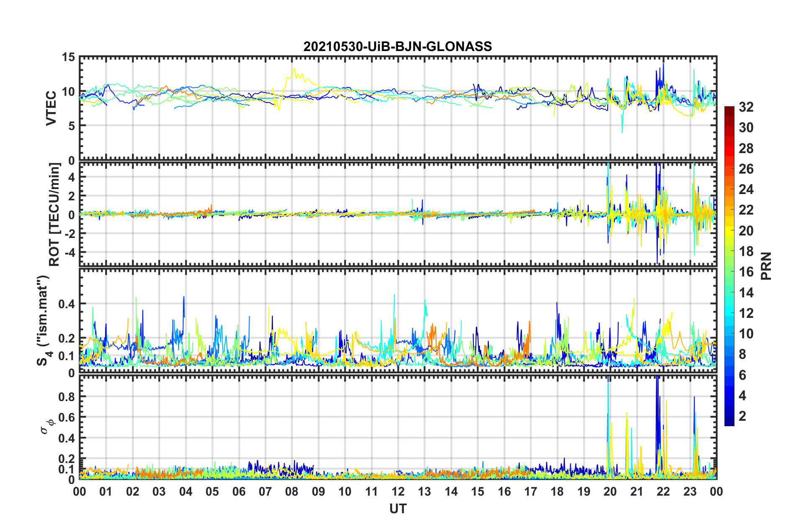Click colorbar tick value 22
This screenshot has width=796, height=532.
click(x=746, y=210)
